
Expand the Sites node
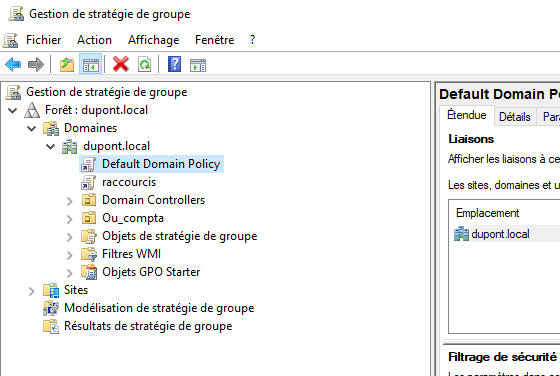pyautogui.click(x=32, y=291)
